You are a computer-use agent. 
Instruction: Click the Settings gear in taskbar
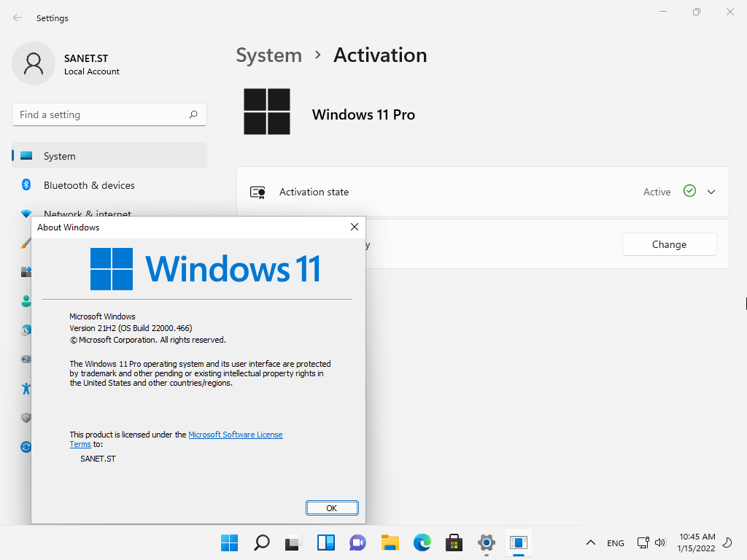[x=487, y=542]
